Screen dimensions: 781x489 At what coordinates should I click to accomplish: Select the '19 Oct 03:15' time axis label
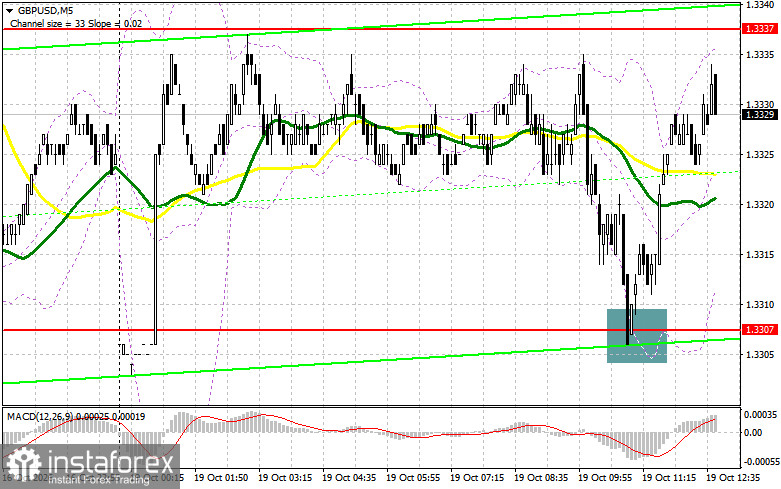[x=285, y=478]
